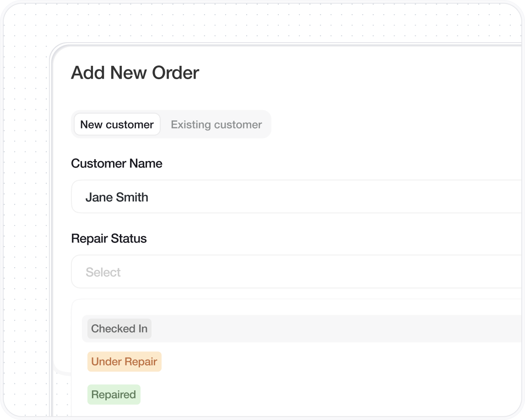Click the Add New Order heading
This screenshot has height=420, width=525.
pyautogui.click(x=135, y=73)
